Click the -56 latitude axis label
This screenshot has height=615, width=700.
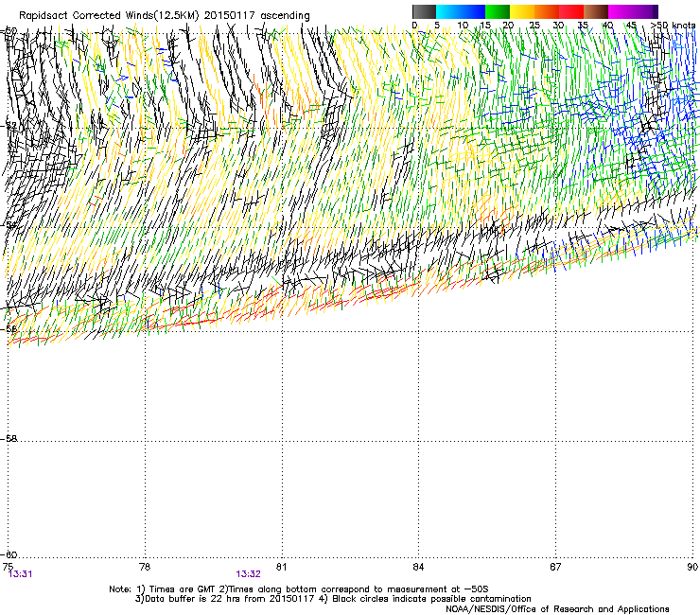point(9,329)
